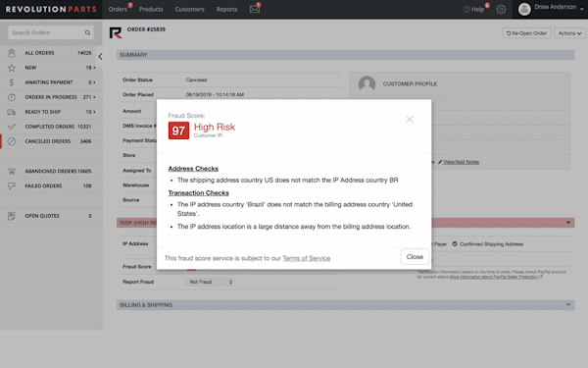Click the Open Quotes document icon

(12, 216)
